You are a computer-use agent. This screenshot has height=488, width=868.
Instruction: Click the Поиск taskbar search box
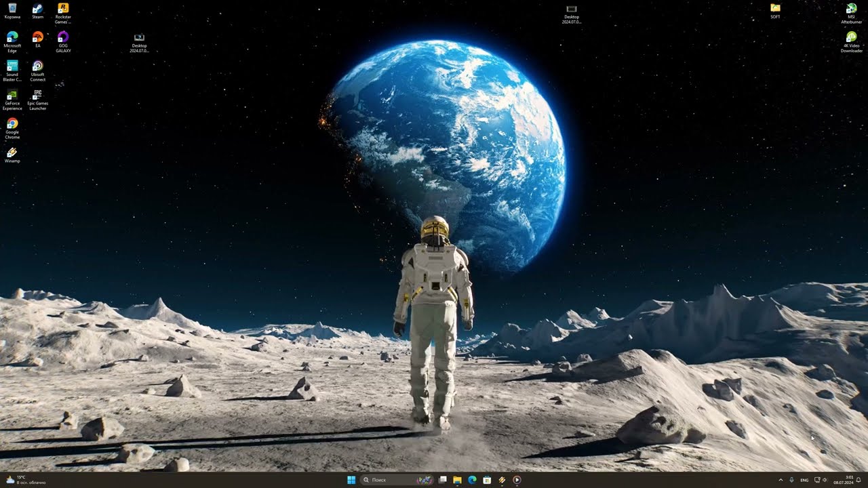click(x=397, y=480)
